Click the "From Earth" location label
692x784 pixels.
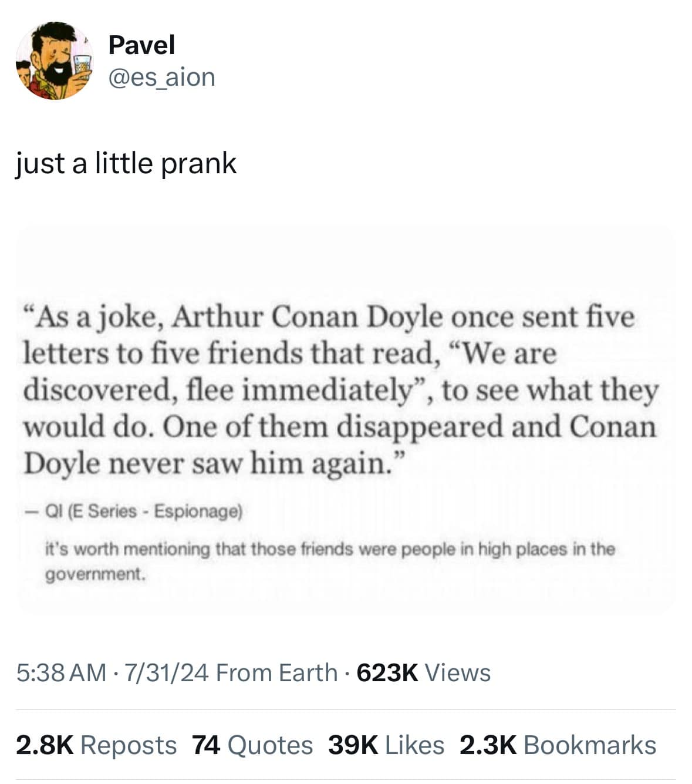tap(276, 673)
